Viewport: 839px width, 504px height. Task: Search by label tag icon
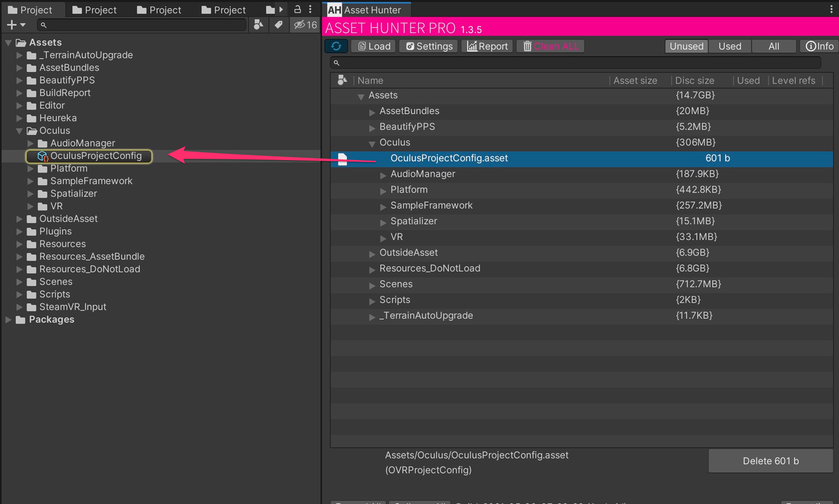click(x=278, y=24)
